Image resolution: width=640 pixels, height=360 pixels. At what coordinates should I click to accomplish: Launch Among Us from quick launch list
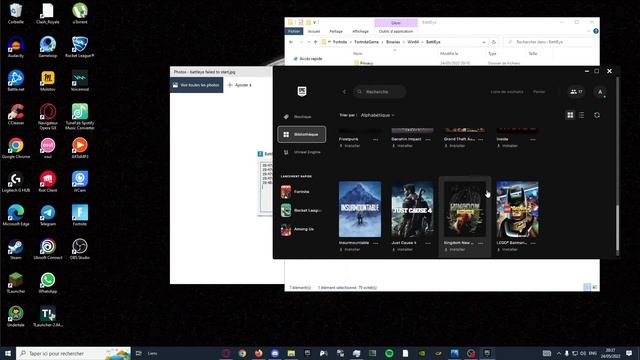point(301,229)
